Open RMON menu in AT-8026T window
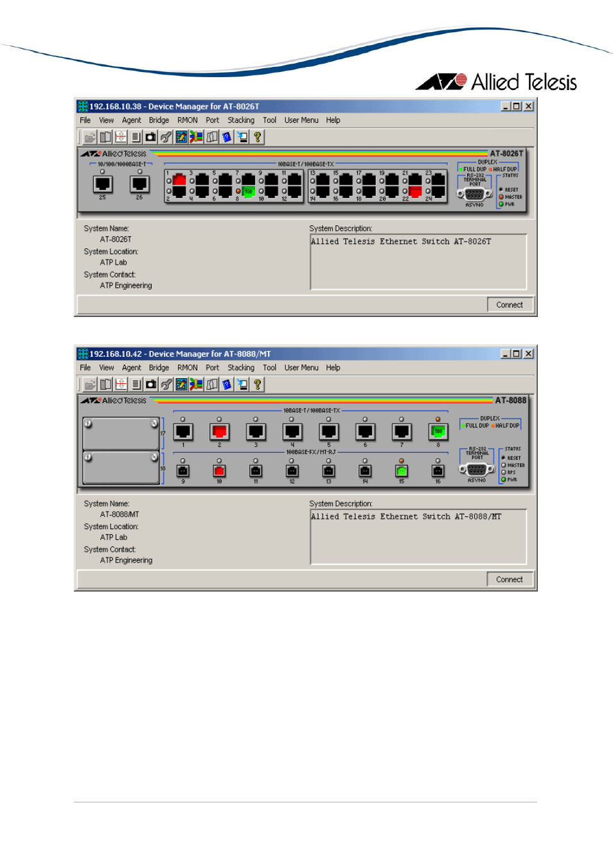Screen dimensions: 613x868 point(188,120)
